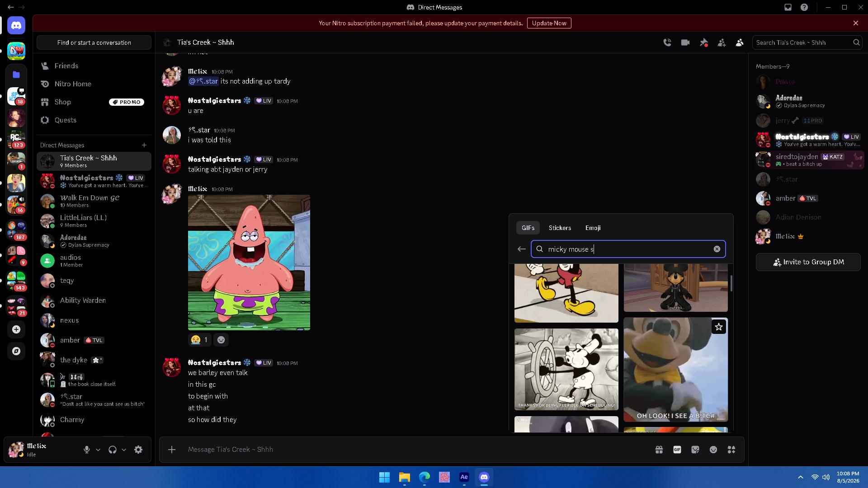This screenshot has height=488, width=868.
Task: Add friends to DM icon in header
Action: (x=722, y=42)
